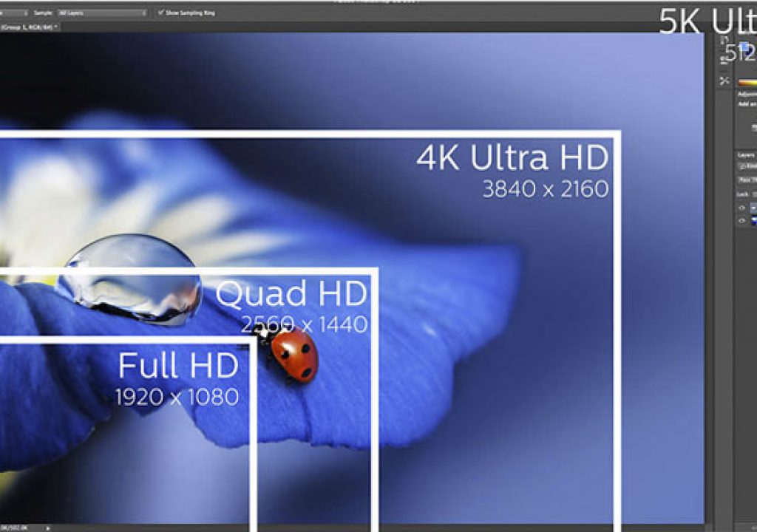Hide the top layer via its eye icon
Viewport: 757px width, 532px height.
pos(742,208)
